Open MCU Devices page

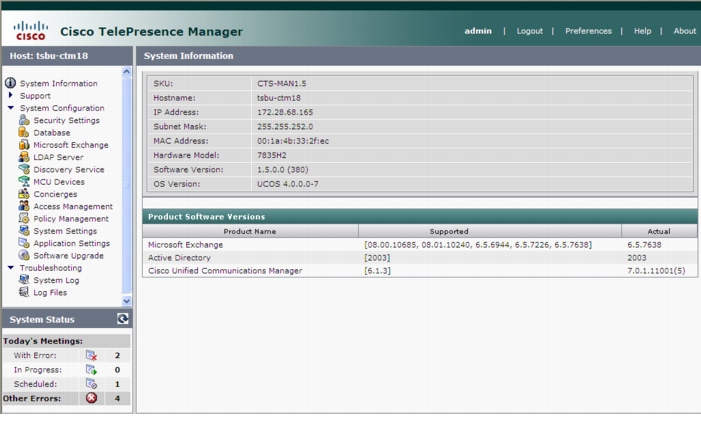click(x=59, y=182)
